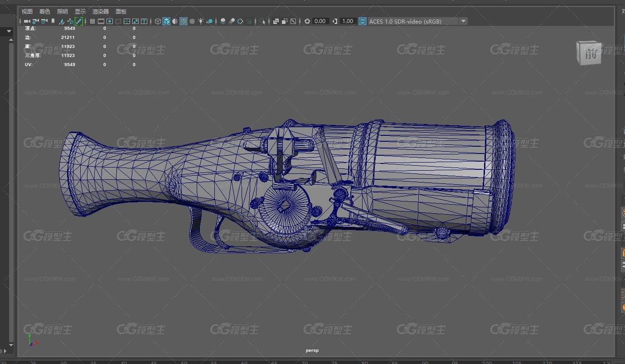Toggle the Gate Mask icon
Screen dimensions: 625x364
point(118,21)
